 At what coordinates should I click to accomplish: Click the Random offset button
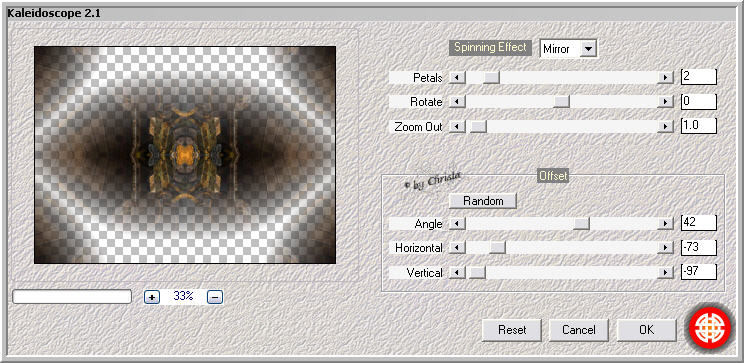(483, 201)
